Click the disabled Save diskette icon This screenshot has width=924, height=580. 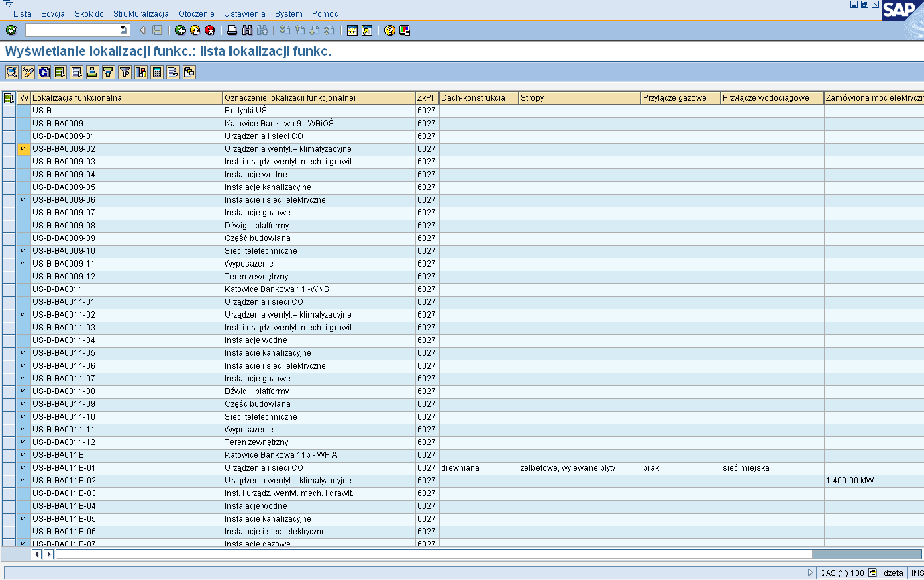click(157, 30)
